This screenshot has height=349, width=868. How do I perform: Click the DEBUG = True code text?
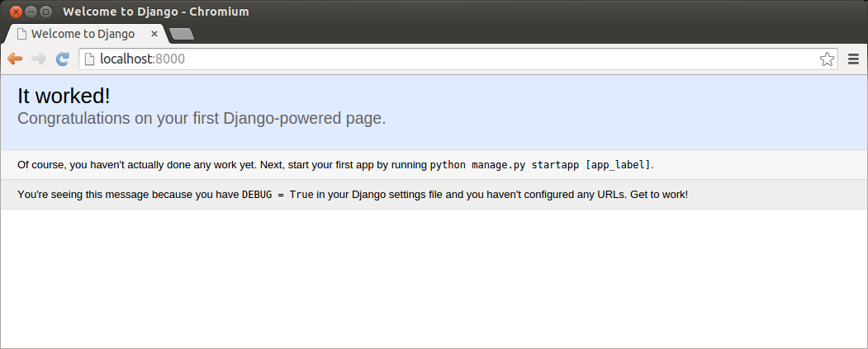(x=277, y=195)
